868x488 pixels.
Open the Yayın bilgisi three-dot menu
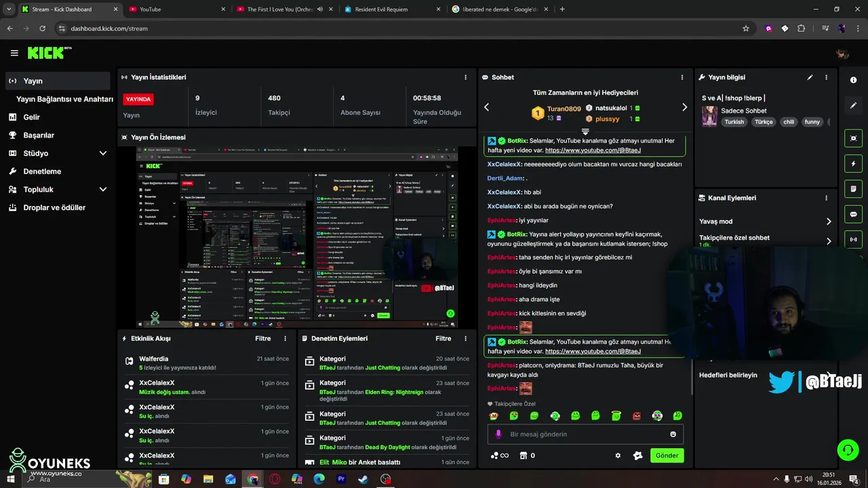click(826, 77)
